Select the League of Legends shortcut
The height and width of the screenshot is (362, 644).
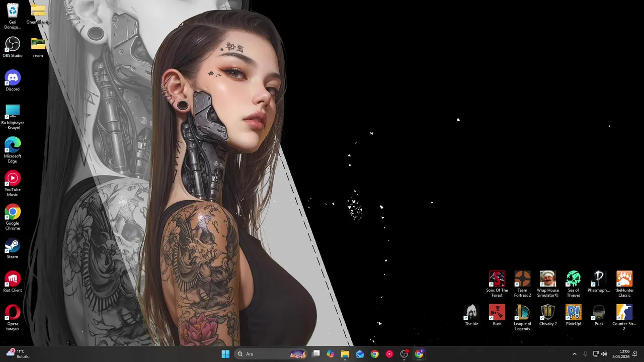point(522,318)
